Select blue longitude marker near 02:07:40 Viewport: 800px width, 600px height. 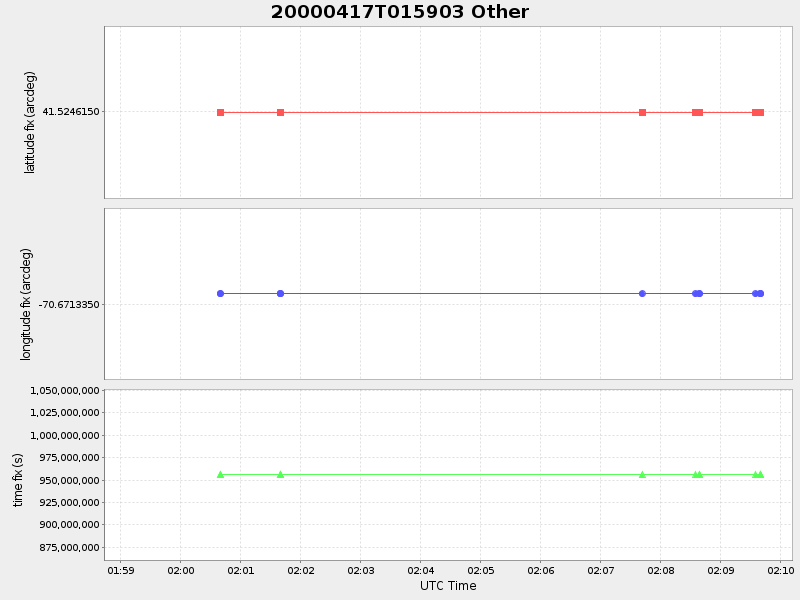point(642,293)
